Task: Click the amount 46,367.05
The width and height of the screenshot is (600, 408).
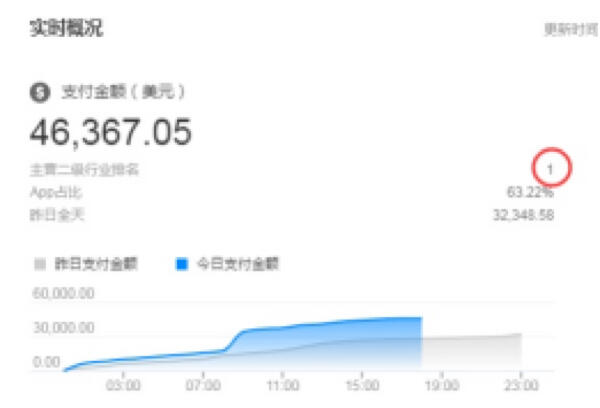Action: [x=111, y=132]
